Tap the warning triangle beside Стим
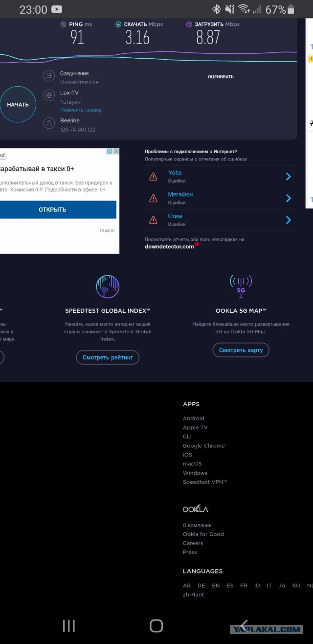313x644 pixels. (x=154, y=220)
